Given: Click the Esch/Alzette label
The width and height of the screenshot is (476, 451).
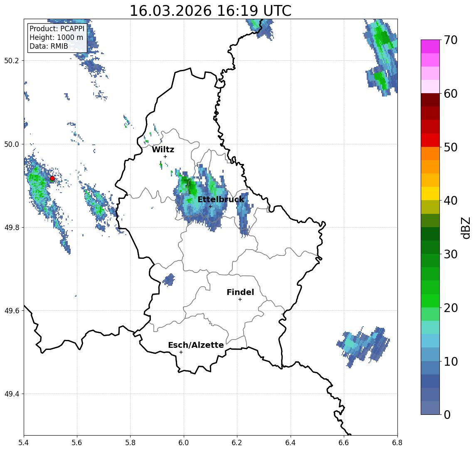Looking at the screenshot, I should pos(196,345).
